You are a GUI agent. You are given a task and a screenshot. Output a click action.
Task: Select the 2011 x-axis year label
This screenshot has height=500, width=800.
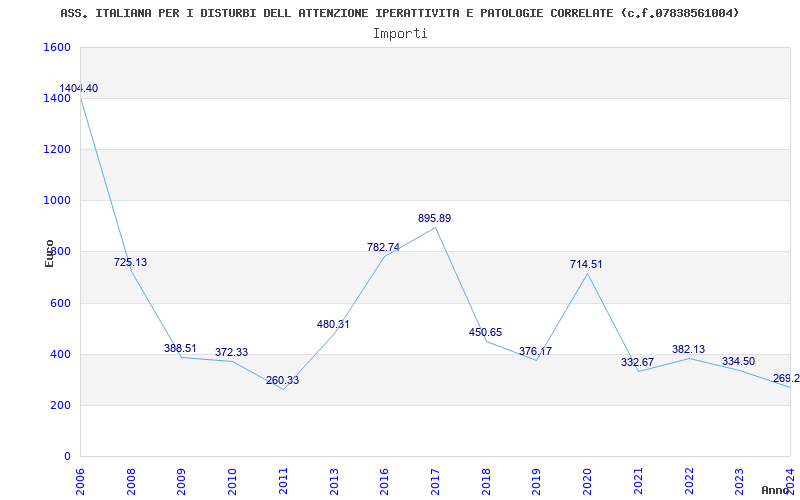pos(283,482)
